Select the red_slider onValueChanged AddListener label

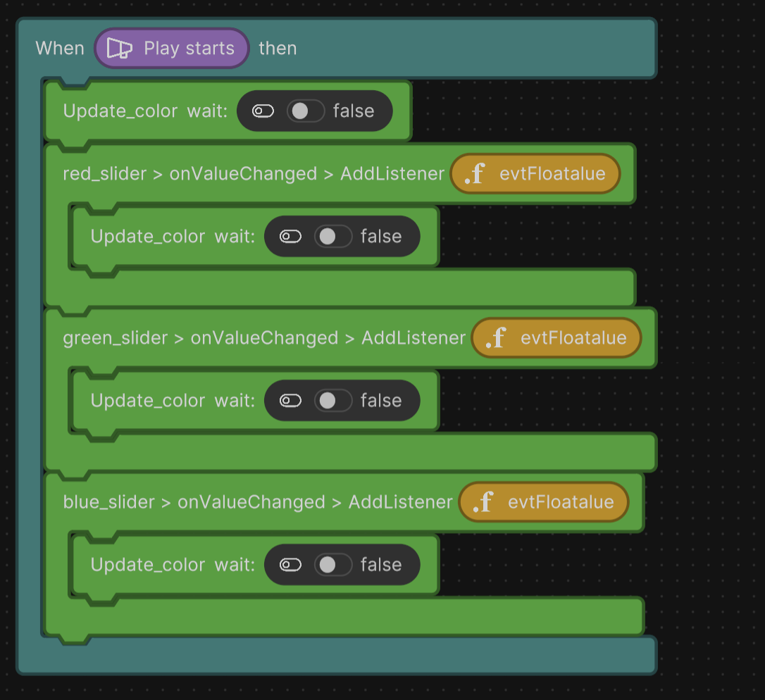pos(254,173)
